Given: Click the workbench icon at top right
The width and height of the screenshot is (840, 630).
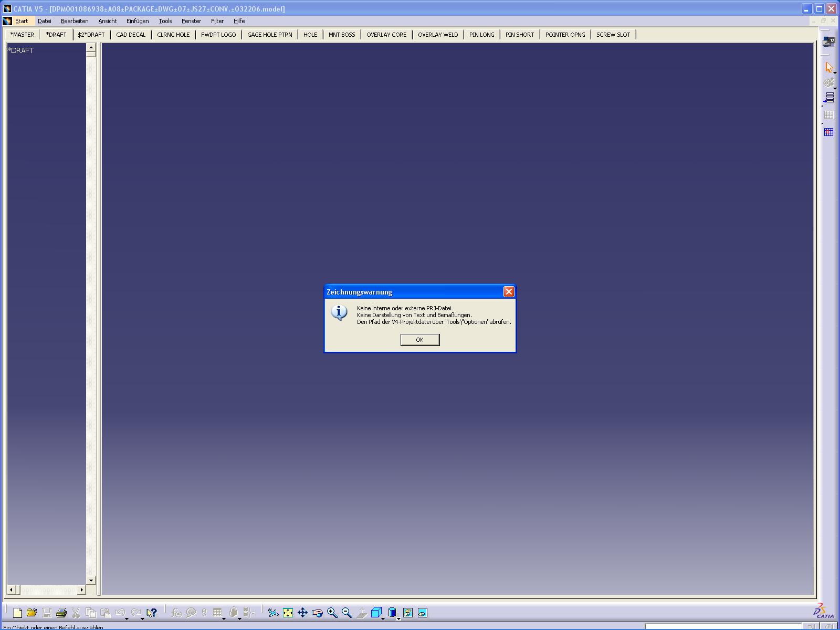Looking at the screenshot, I should point(828,42).
